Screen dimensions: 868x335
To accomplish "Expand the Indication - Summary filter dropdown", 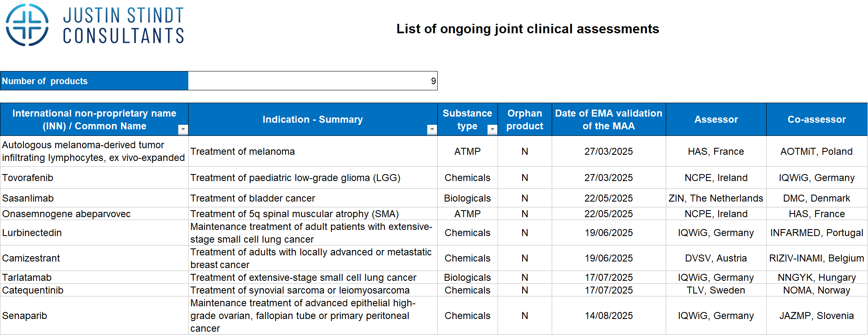I will tap(432, 129).
